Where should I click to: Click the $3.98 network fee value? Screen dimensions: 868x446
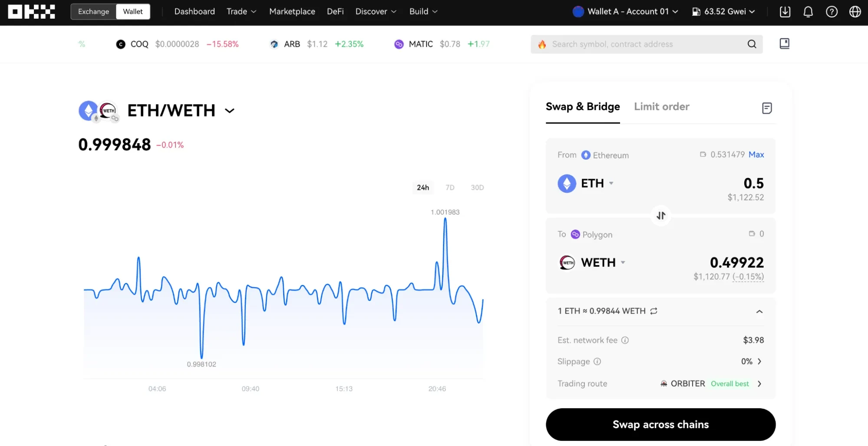(x=753, y=341)
